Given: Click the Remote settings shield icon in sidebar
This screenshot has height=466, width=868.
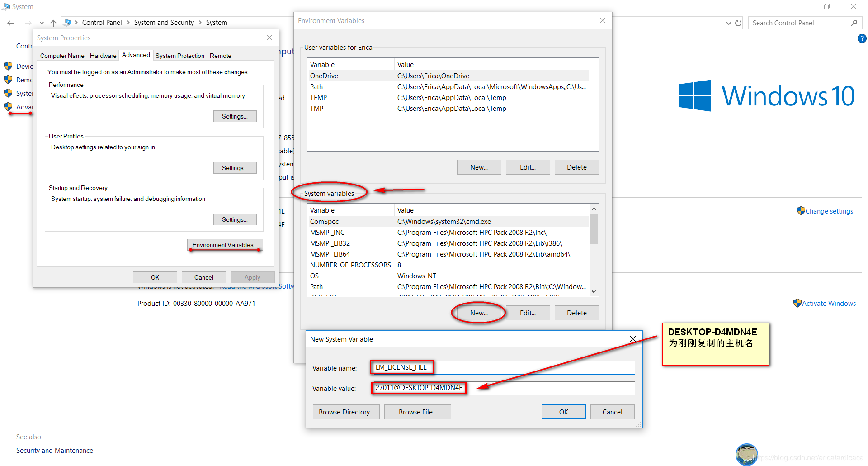Looking at the screenshot, I should tap(8, 80).
